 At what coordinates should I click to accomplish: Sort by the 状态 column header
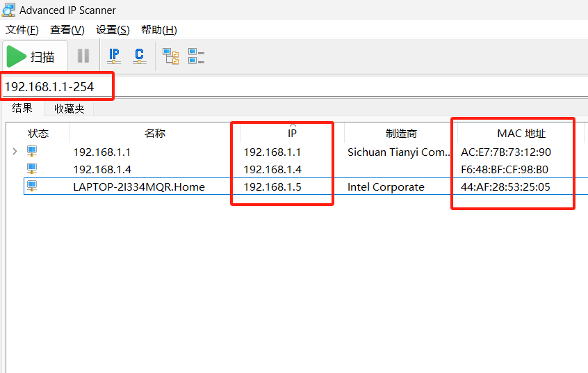pyautogui.click(x=38, y=134)
